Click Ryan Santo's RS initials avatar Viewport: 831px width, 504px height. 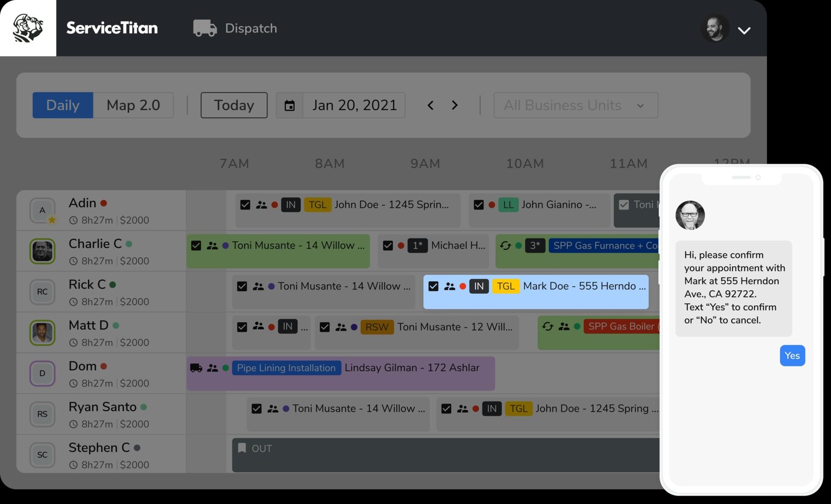pyautogui.click(x=42, y=414)
